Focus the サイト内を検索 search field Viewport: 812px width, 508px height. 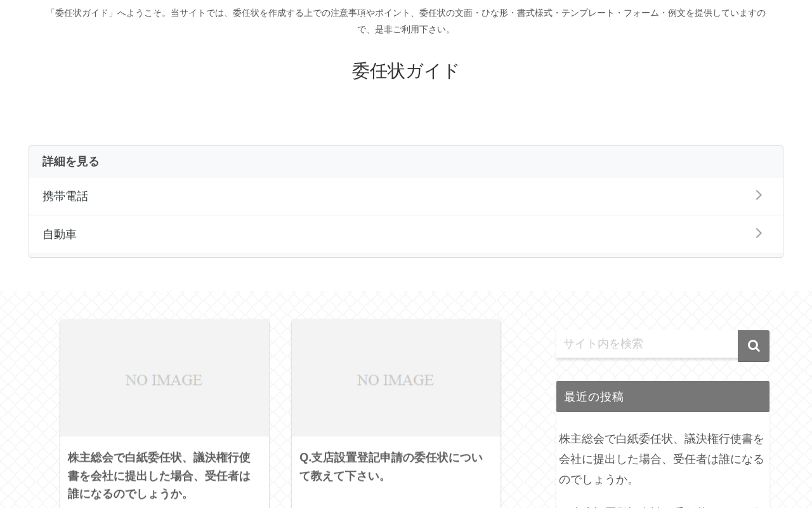[647, 344]
